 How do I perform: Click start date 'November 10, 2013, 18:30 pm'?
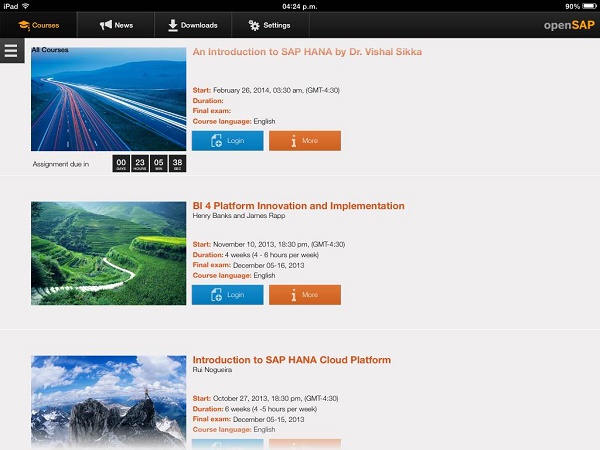[261, 245]
